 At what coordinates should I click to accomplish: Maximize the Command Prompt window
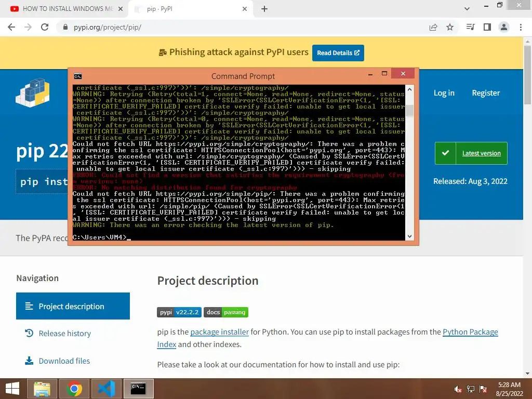click(384, 74)
